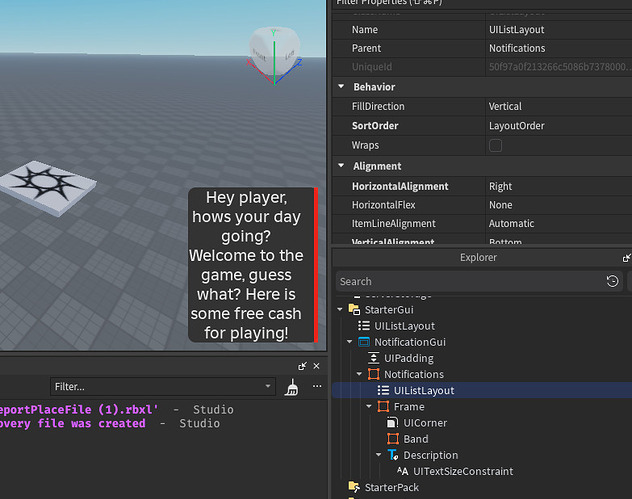This screenshot has height=499, width=632.
Task: Collapse the Notifications tree node
Action: (359, 374)
